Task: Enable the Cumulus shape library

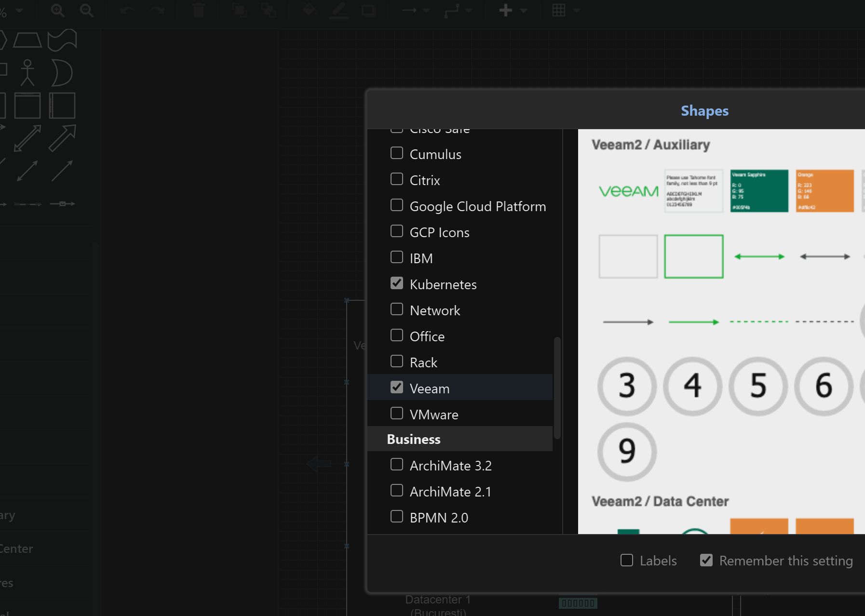Action: [x=397, y=153]
